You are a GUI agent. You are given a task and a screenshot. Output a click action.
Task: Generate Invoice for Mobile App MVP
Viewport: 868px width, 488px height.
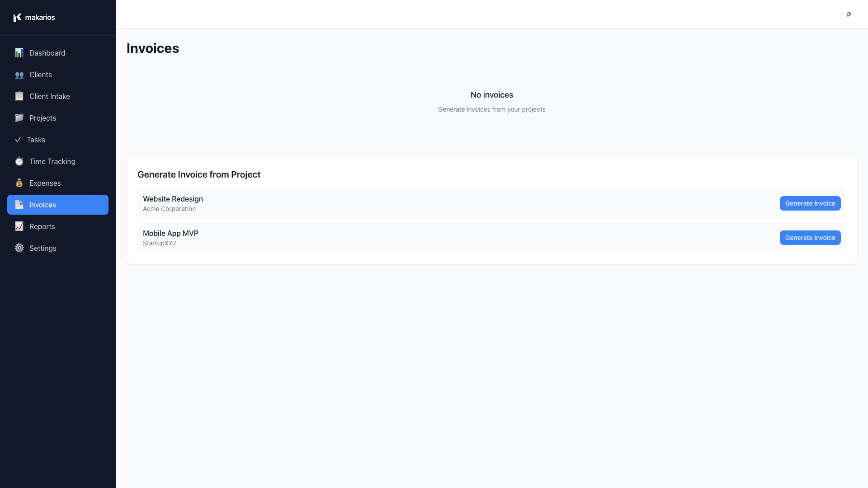[x=810, y=238]
